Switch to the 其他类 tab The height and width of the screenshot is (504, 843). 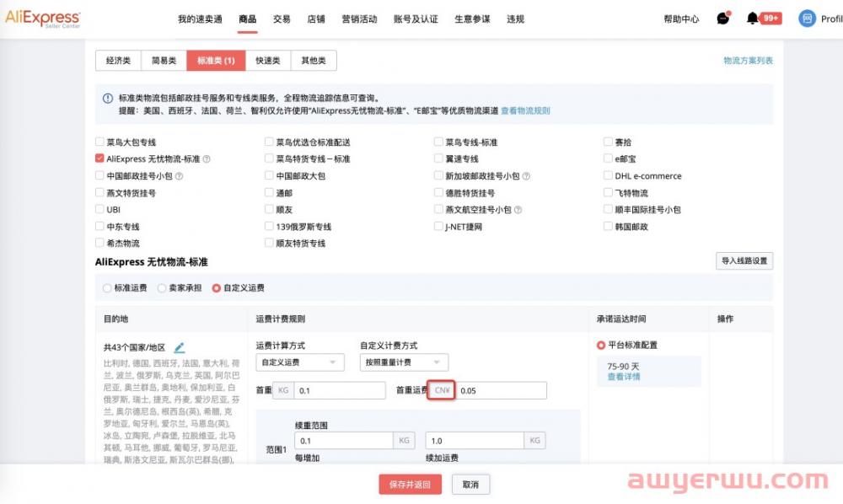click(314, 61)
